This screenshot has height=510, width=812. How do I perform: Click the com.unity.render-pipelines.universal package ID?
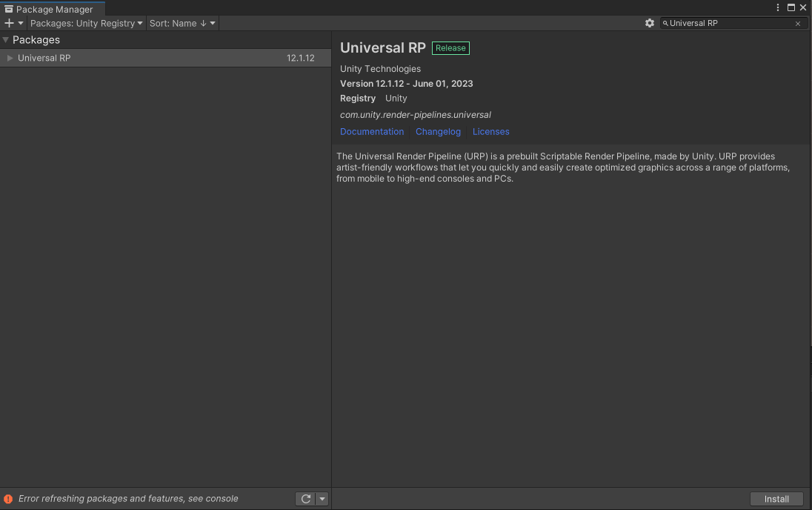416,115
